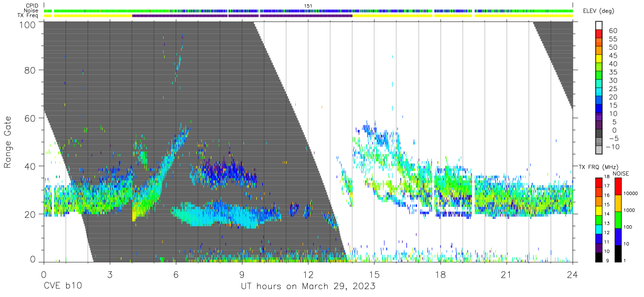Image resolution: width=644 pixels, height=297 pixels.
Task: Click the '20' tick on Range Gate axis
Action: [29, 214]
